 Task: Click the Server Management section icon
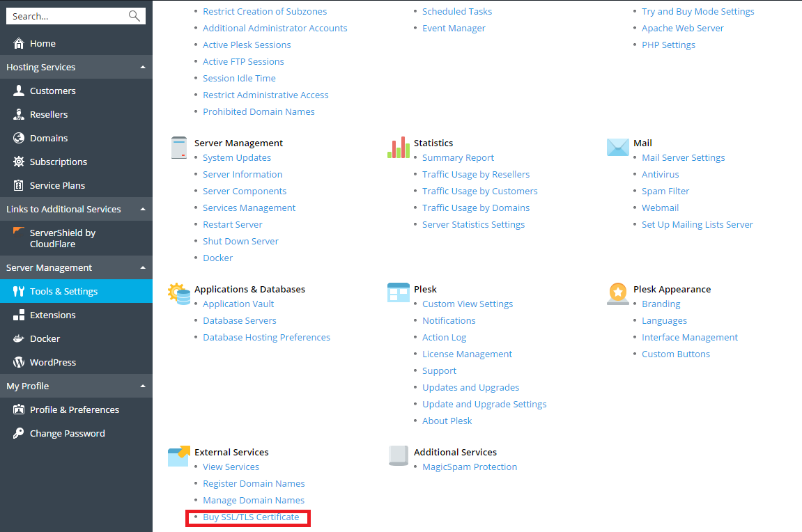coord(179,148)
